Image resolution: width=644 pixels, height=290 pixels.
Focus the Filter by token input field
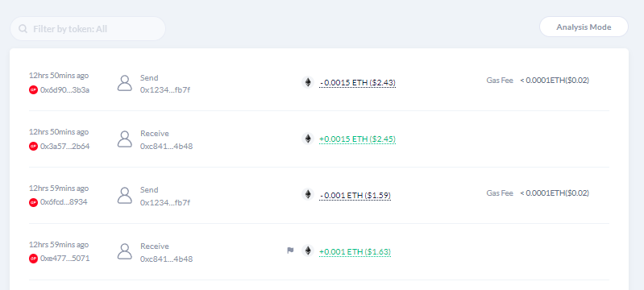88,29
